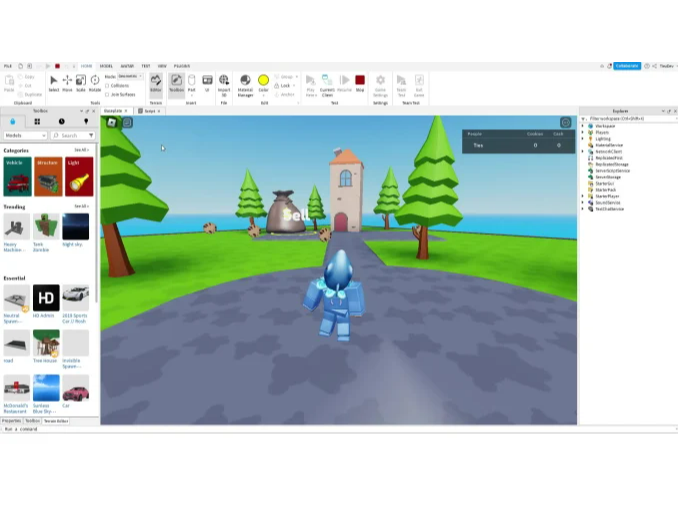This screenshot has height=508, width=678.
Task: Switch to Terrain Editor bottom panel tab
Action: click(x=56, y=421)
